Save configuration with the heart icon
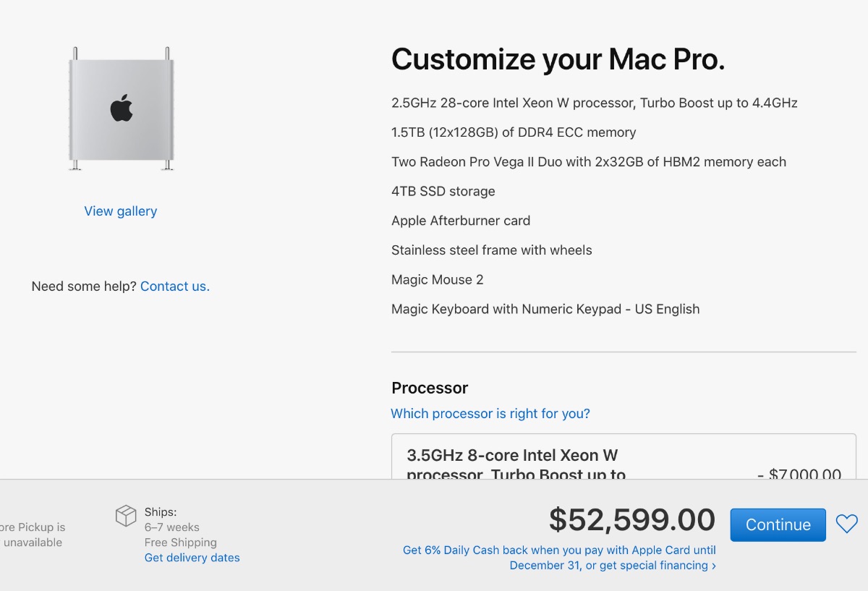This screenshot has height=591, width=868. click(846, 524)
